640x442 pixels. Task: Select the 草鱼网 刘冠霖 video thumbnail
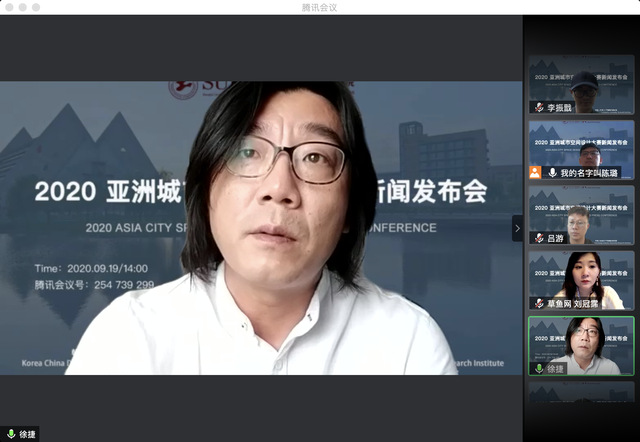pyautogui.click(x=581, y=278)
